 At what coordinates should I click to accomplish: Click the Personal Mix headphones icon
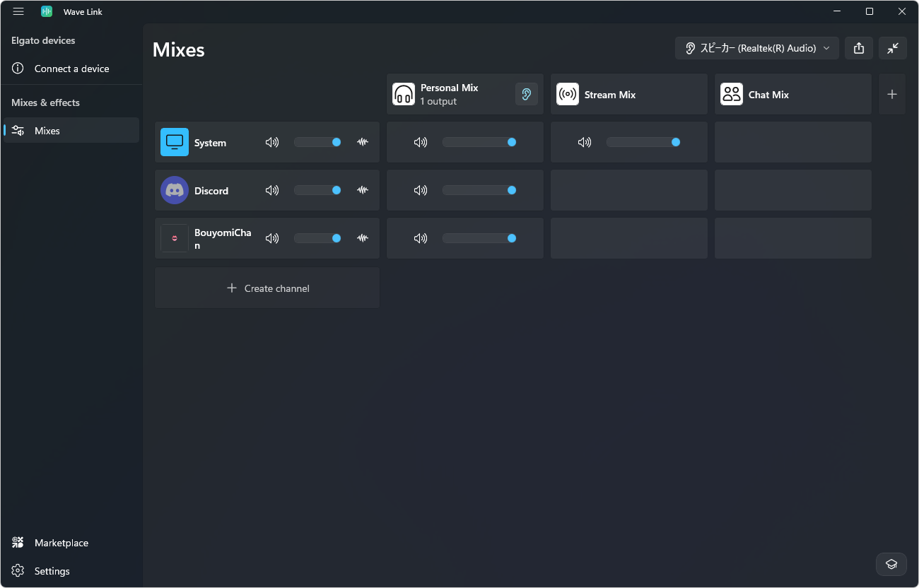coord(404,94)
